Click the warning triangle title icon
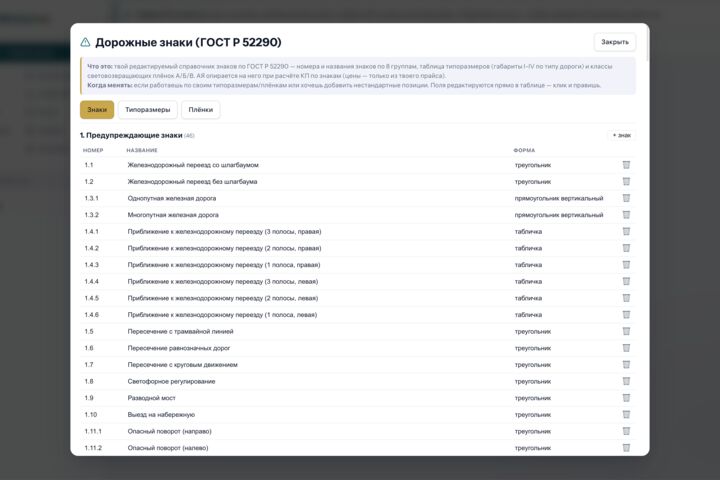The image size is (720, 480). (85, 42)
